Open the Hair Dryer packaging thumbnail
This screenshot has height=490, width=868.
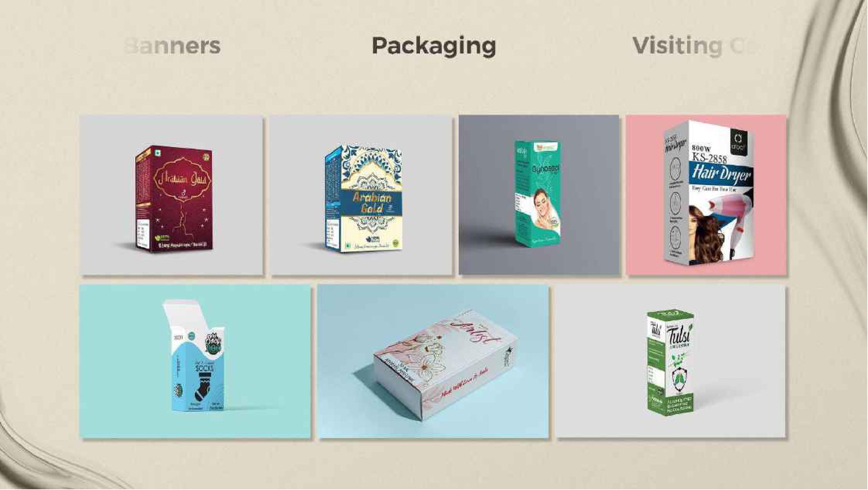[x=706, y=195]
